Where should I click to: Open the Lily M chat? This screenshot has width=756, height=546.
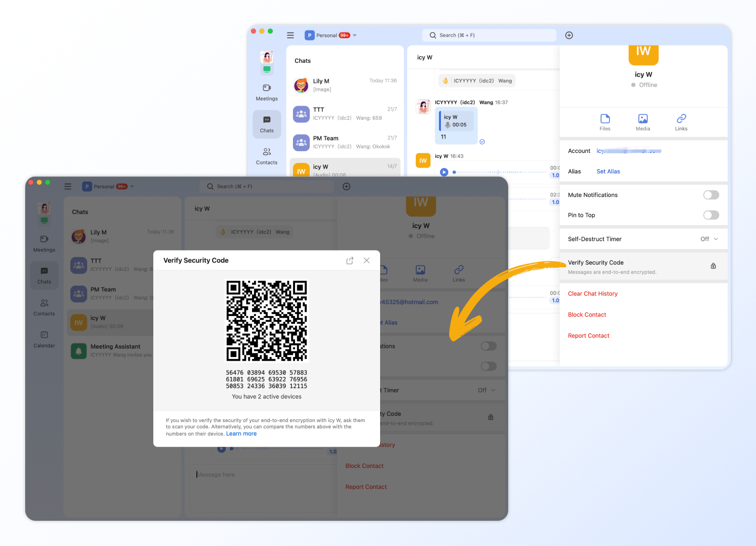pos(344,85)
